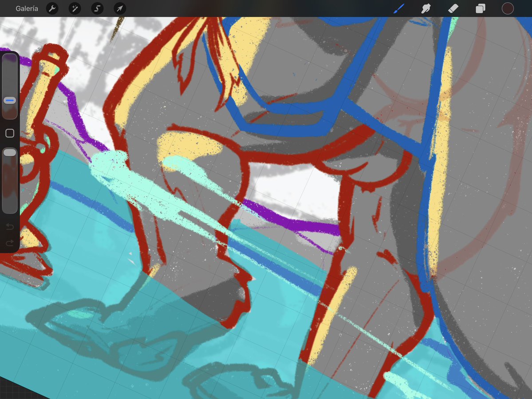This screenshot has height=399, width=532.
Task: Click the undo arrow in sidebar
Action: point(10,227)
